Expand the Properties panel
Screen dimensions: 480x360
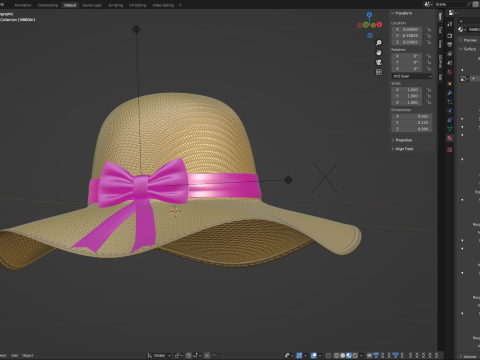tap(402, 140)
